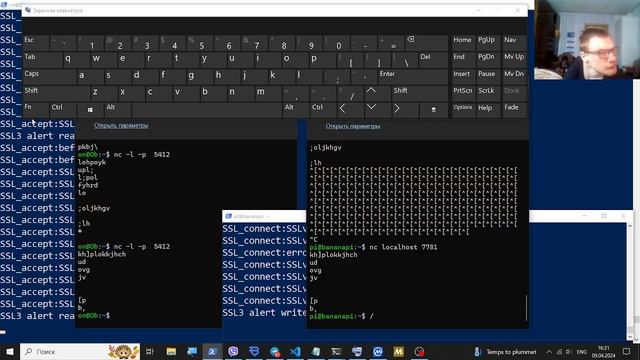This screenshot has height=360, width=640.
Task: Maximize the background window at right
Action: (604, 216)
